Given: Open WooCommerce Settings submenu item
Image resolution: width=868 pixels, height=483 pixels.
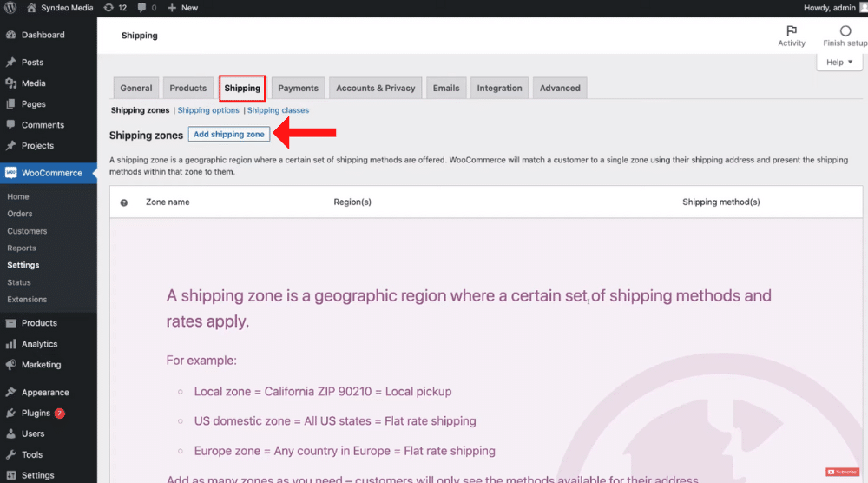Looking at the screenshot, I should (23, 265).
